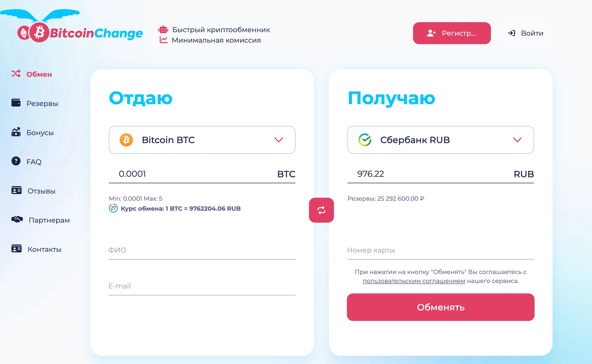Click the FAQ question mark icon
Image resolution: width=592 pixels, height=364 pixels.
pos(16,161)
